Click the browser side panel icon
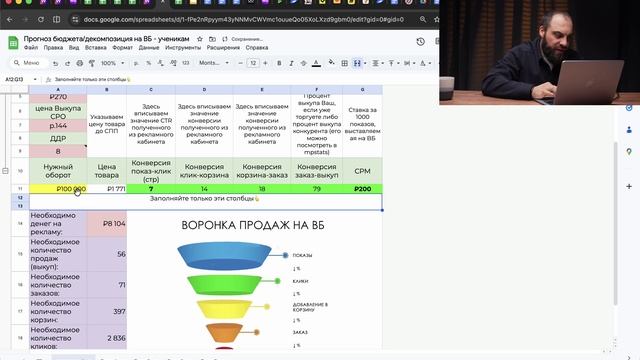Image resolution: width=640 pixels, height=360 pixels. click(56, 19)
